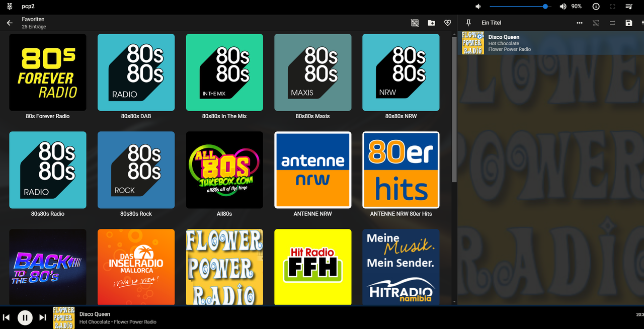Open the Raspberry Pi main menu icon
The height and width of the screenshot is (329, 644).
pyautogui.click(x=10, y=7)
